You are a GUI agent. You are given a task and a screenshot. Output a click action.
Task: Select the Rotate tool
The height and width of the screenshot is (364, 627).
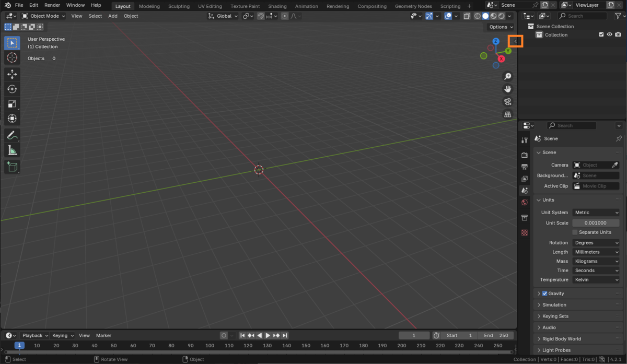click(x=12, y=89)
